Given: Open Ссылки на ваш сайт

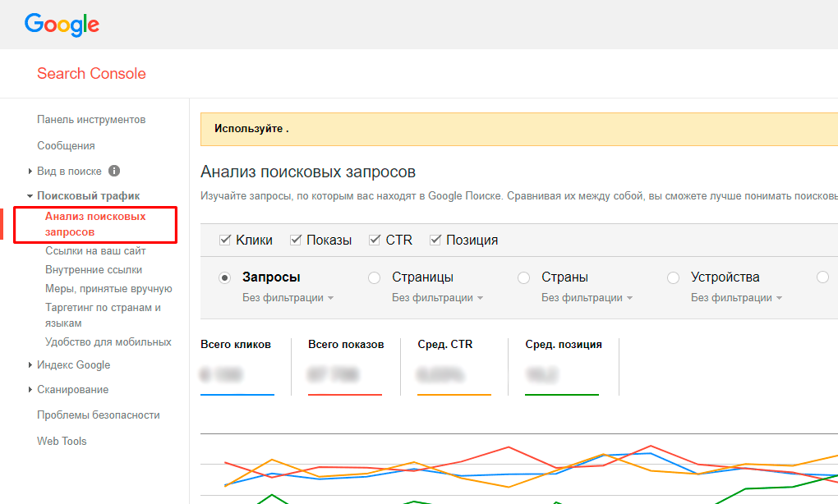Looking at the screenshot, I should click(x=95, y=251).
